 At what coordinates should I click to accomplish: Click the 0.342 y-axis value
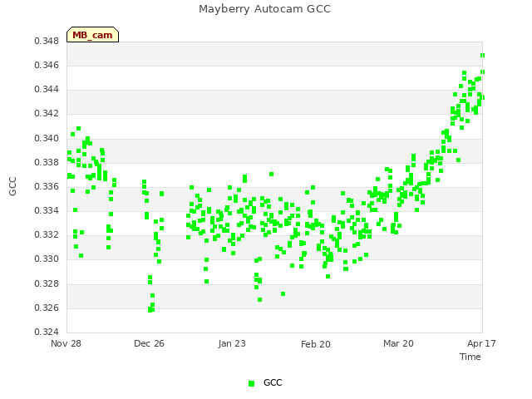click(x=47, y=114)
